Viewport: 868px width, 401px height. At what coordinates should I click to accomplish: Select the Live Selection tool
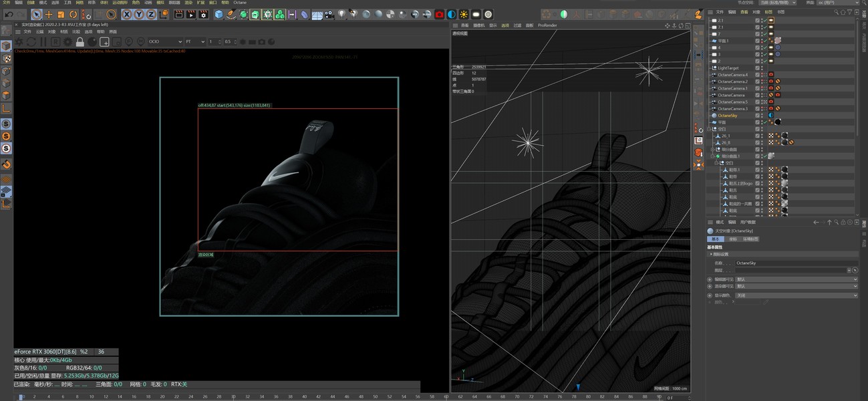click(37, 14)
